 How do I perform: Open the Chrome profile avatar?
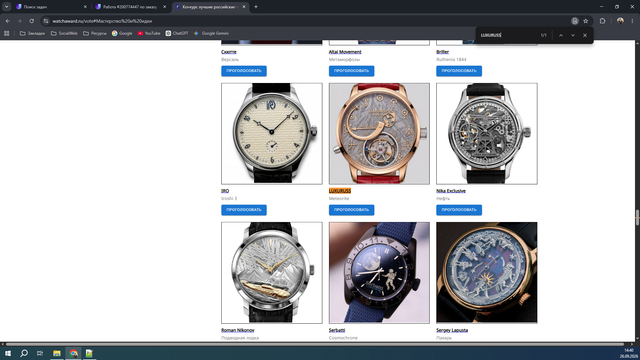[620, 21]
